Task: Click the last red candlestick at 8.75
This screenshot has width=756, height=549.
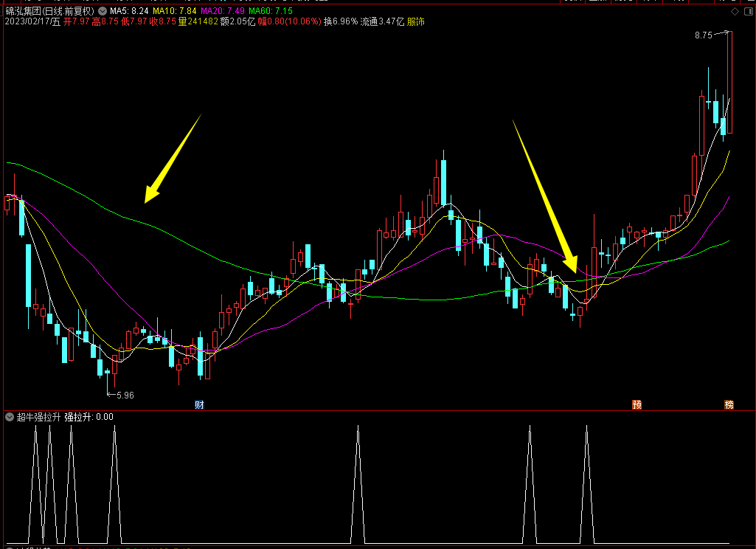Action: [729, 82]
